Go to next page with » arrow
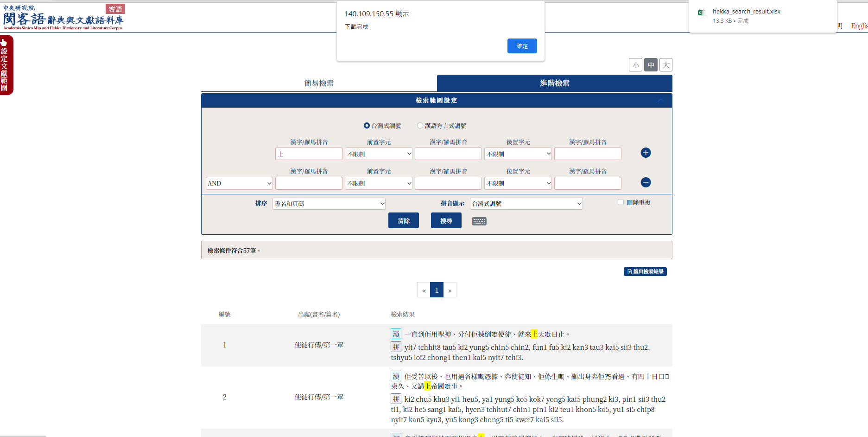 pyautogui.click(x=450, y=290)
